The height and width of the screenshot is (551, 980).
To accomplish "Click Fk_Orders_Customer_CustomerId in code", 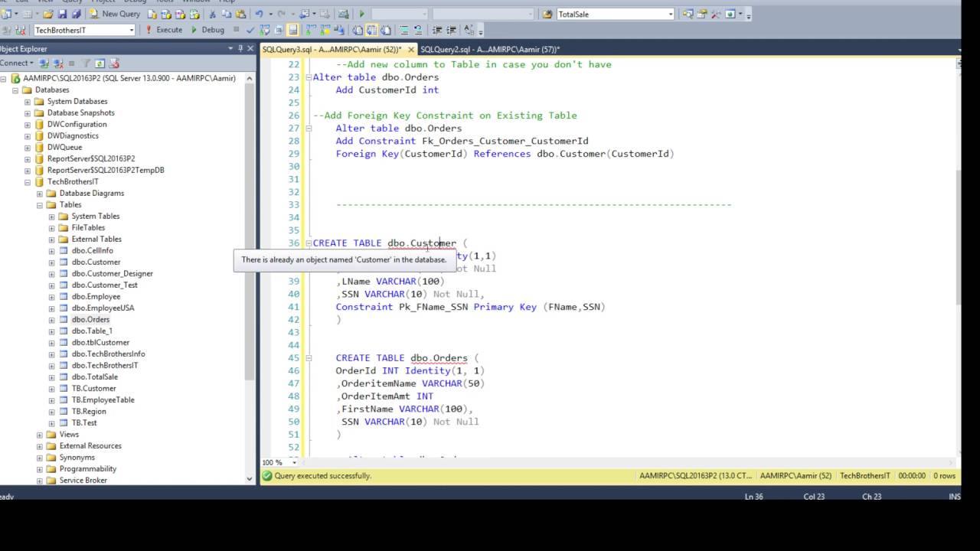I will coord(505,141).
